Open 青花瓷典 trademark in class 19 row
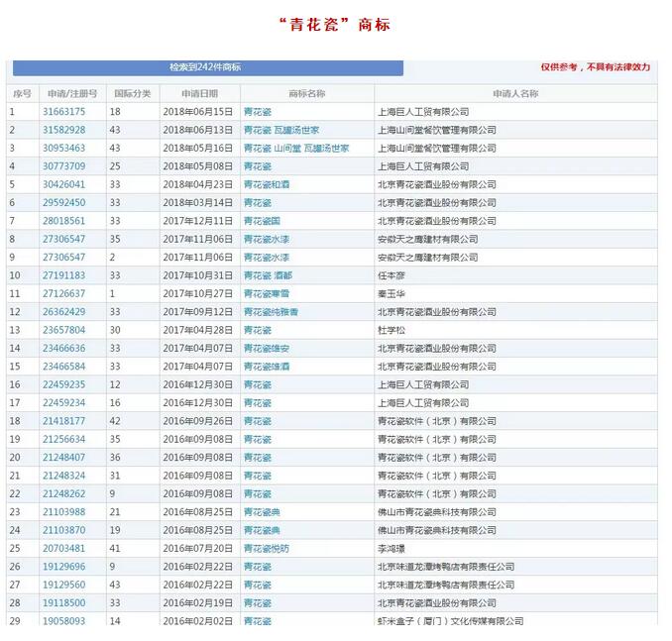Screen dimensions: 672x641 pos(262,530)
